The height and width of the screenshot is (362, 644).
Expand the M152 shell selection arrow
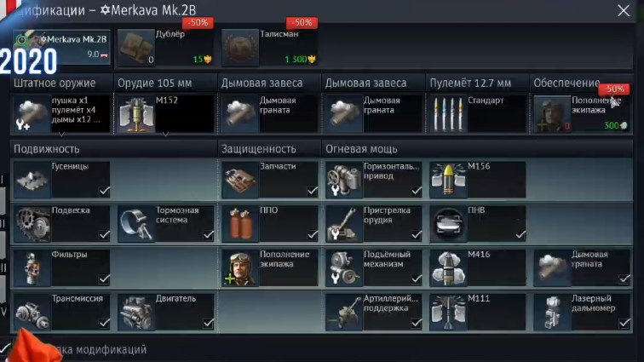pyautogui.click(x=165, y=135)
